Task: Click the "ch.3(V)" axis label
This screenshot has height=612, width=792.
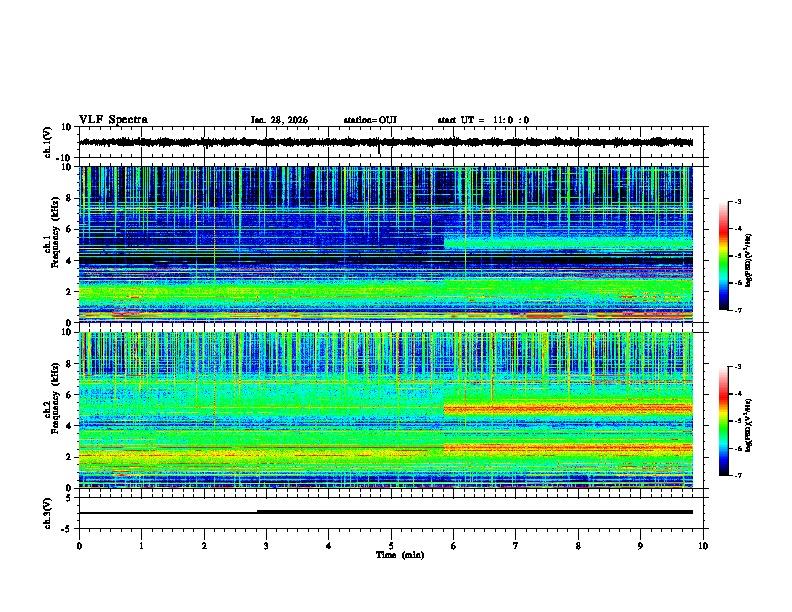Action: (x=48, y=513)
